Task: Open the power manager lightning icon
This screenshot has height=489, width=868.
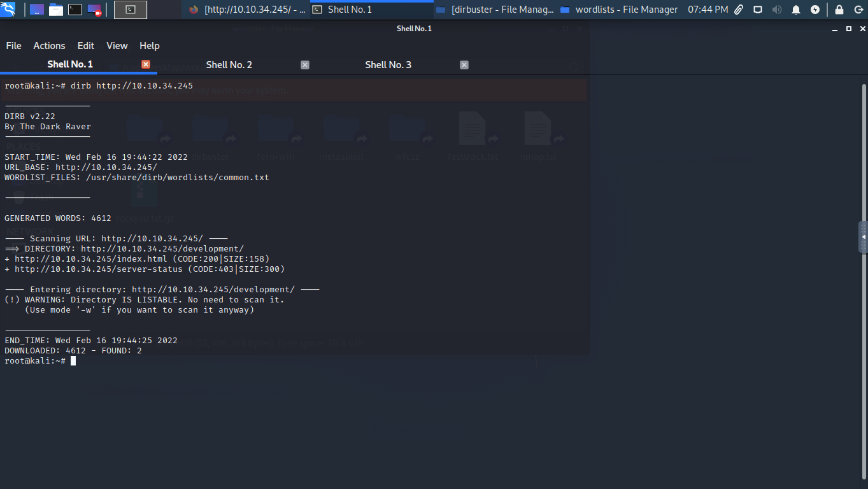Action: tap(815, 10)
